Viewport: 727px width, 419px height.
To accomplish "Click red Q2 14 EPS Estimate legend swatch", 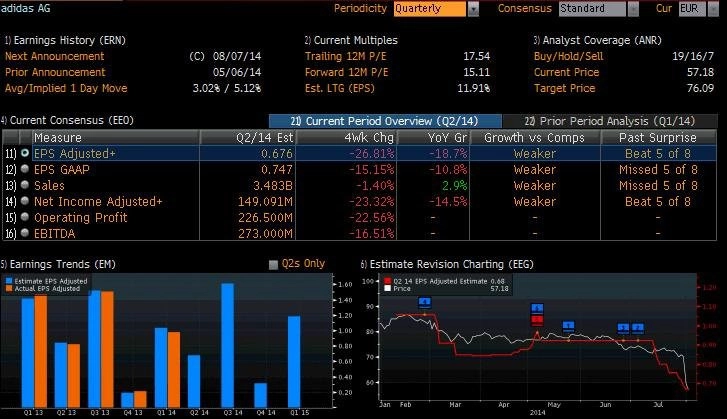I will [x=388, y=281].
